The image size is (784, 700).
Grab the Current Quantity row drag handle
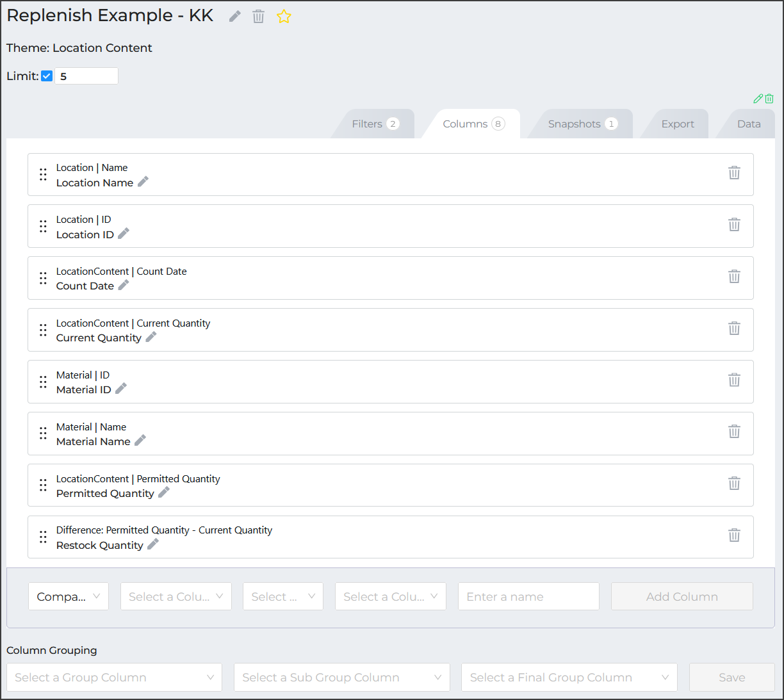pyautogui.click(x=43, y=330)
